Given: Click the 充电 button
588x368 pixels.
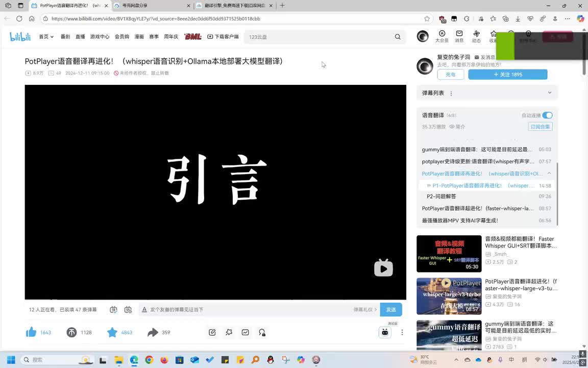Looking at the screenshot, I should [x=450, y=74].
